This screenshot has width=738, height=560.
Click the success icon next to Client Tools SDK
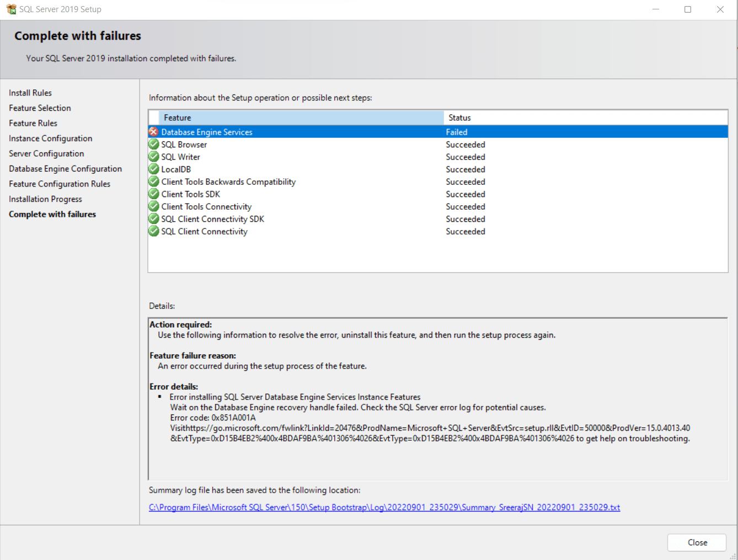point(153,194)
